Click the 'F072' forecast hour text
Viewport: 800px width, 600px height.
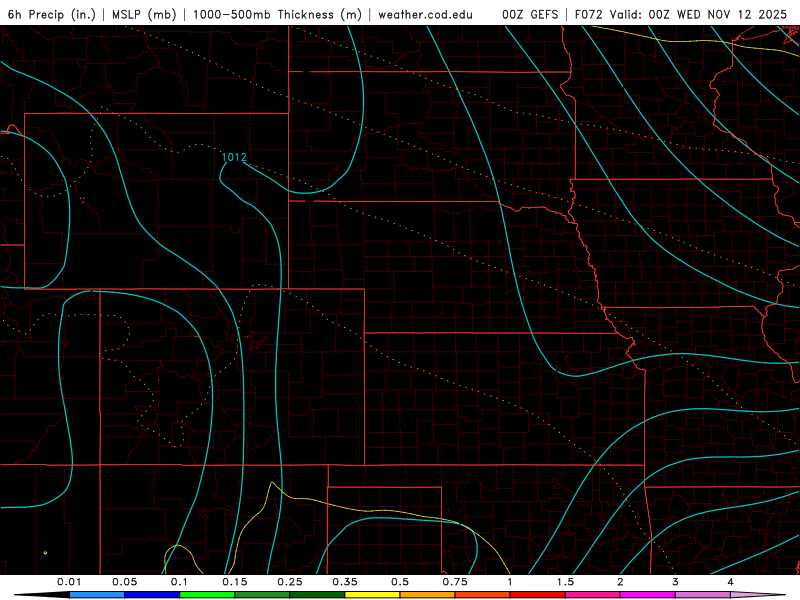pyautogui.click(x=588, y=14)
